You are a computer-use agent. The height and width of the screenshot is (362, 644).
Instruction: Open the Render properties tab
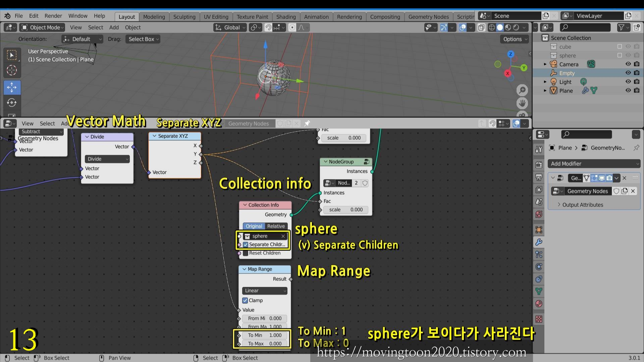coord(539,165)
